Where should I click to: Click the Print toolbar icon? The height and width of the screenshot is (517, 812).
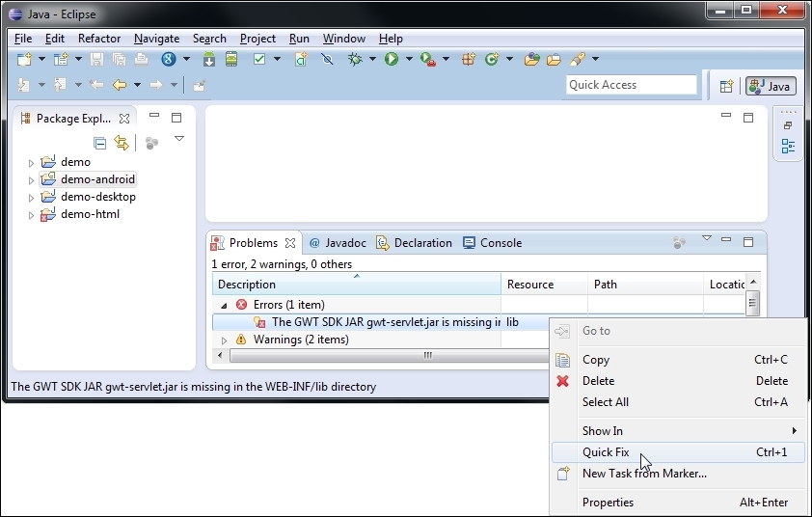[x=142, y=60]
